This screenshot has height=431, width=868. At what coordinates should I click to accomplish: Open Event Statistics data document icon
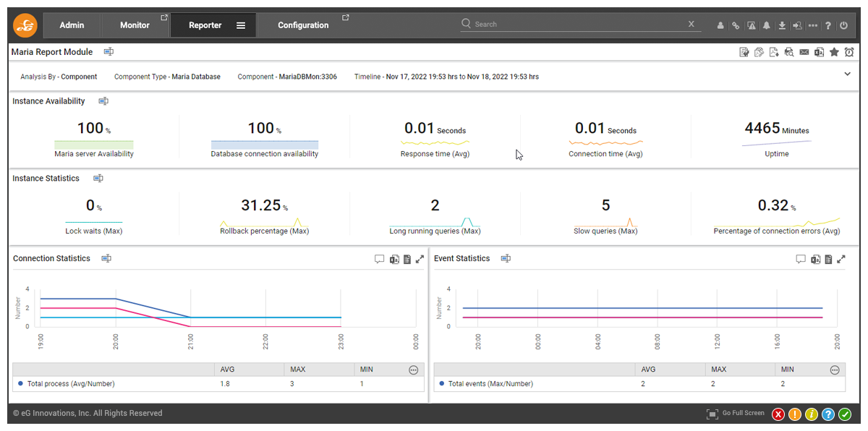828,260
